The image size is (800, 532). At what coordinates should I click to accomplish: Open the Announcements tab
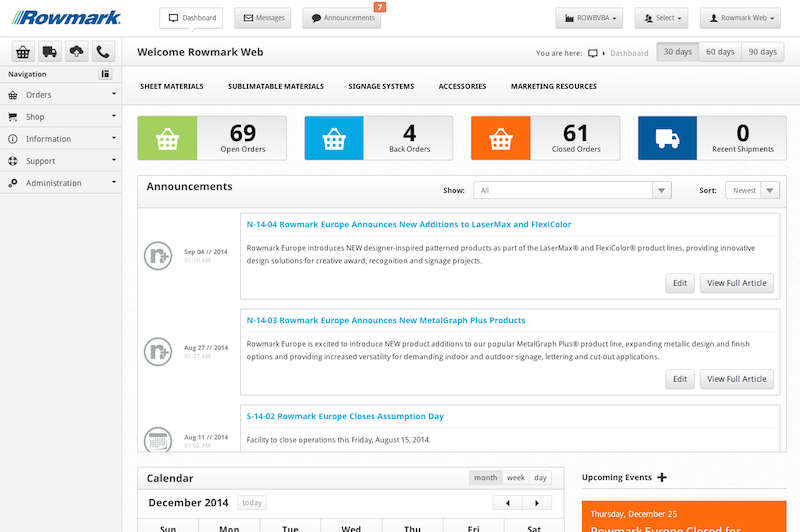pos(342,18)
